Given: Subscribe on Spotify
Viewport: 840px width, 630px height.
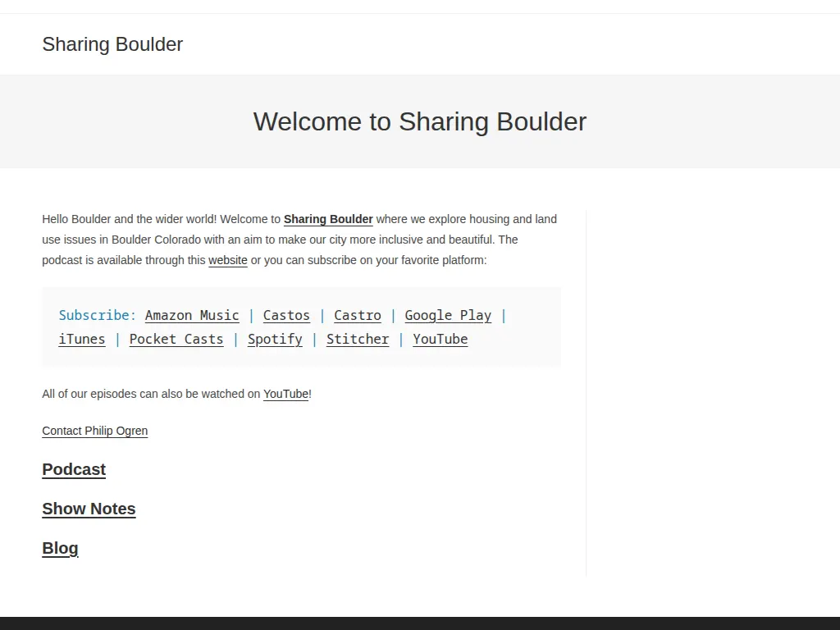Looking at the screenshot, I should coord(275,339).
